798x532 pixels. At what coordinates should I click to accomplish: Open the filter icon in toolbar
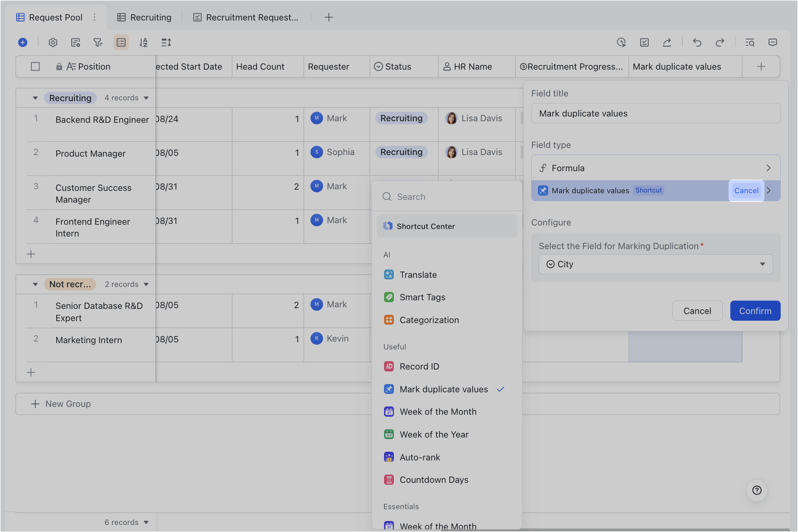click(x=98, y=42)
